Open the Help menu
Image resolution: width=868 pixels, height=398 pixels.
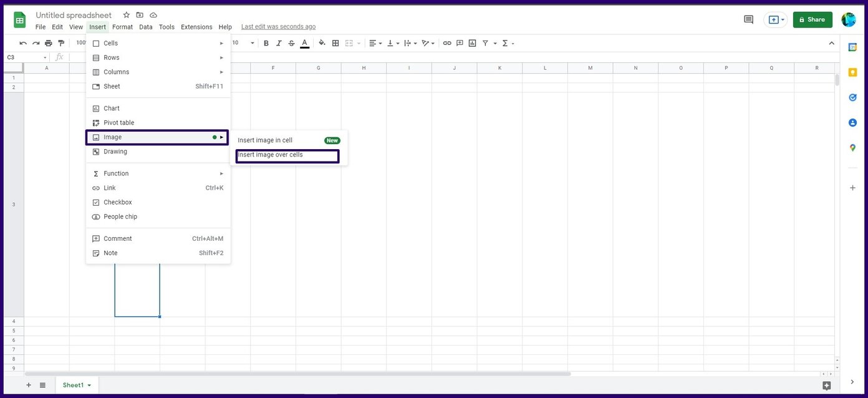tap(225, 27)
